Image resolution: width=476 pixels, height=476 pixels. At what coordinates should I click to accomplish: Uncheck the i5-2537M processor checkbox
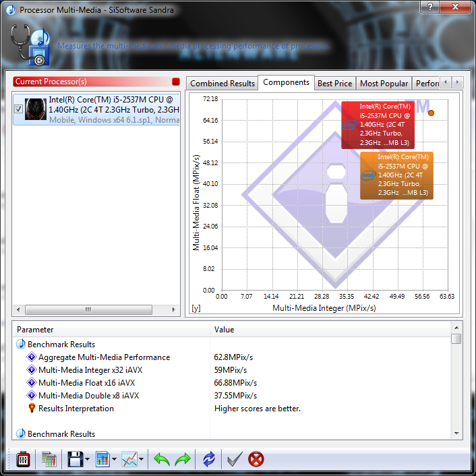pos(18,109)
